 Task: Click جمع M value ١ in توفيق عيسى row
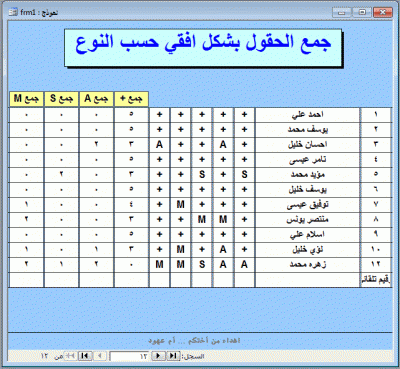(26, 204)
